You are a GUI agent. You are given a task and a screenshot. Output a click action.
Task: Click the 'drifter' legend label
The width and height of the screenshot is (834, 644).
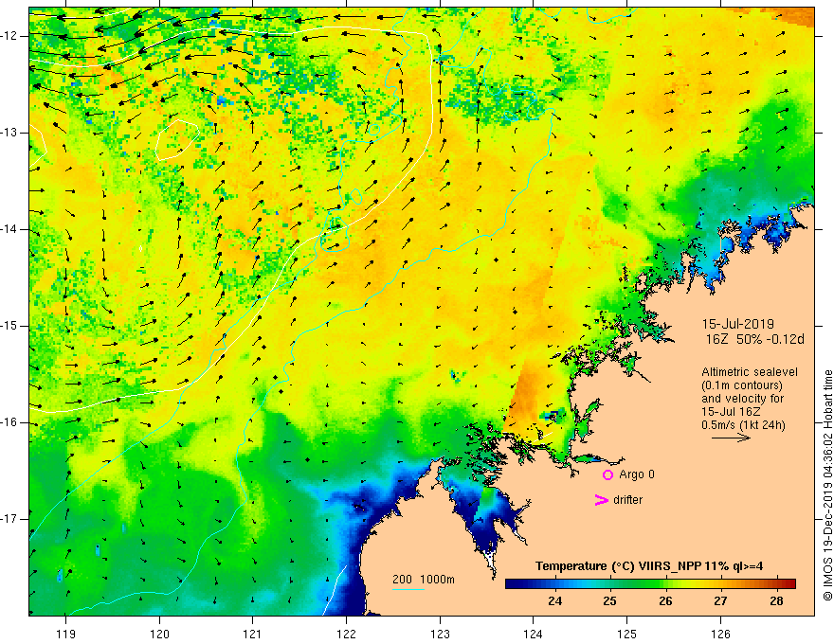click(x=627, y=500)
